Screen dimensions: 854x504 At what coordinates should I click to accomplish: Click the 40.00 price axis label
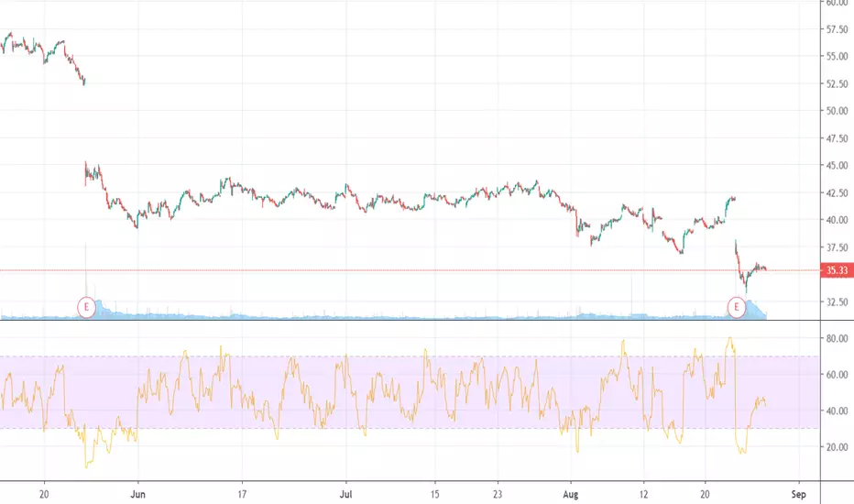837,220
